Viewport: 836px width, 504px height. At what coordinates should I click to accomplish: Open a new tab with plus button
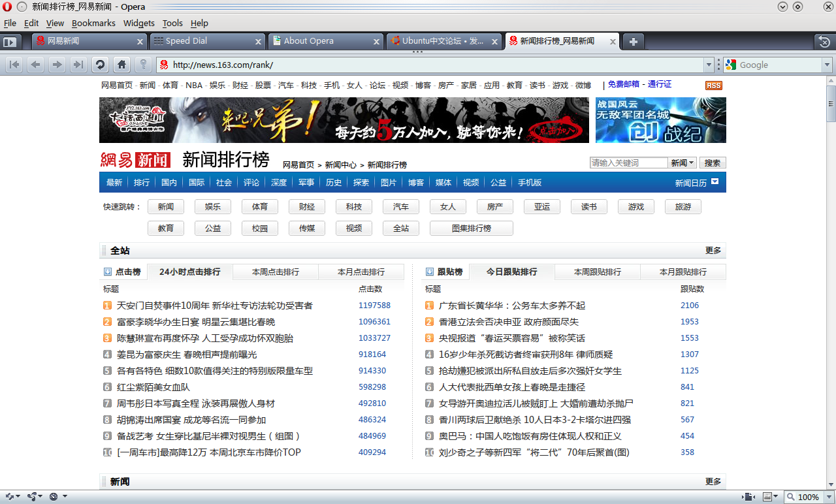[632, 41]
